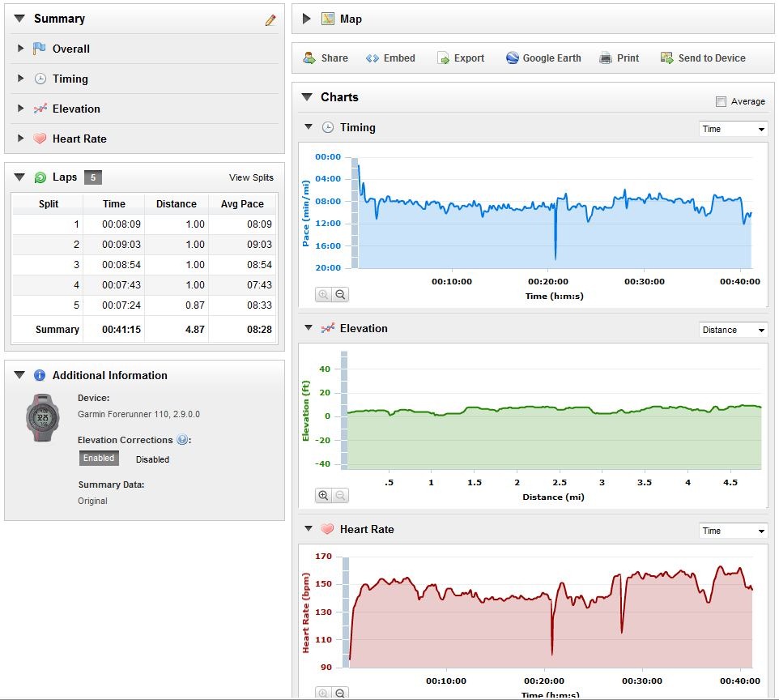
Task: Open the Timing chart Time dropdown
Action: (733, 129)
